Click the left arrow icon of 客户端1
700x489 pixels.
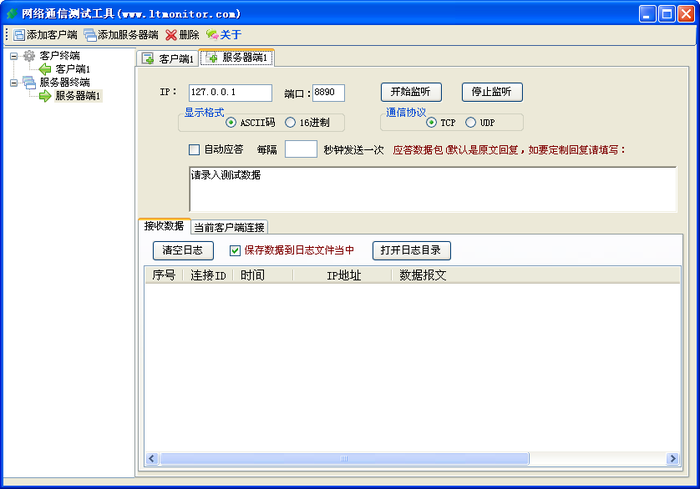click(45, 69)
